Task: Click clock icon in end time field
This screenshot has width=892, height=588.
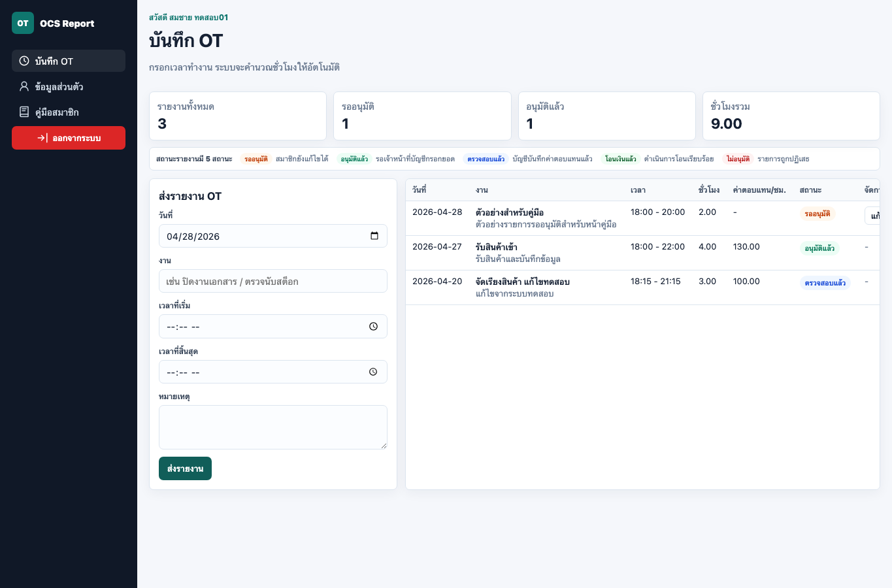Action: (x=373, y=372)
